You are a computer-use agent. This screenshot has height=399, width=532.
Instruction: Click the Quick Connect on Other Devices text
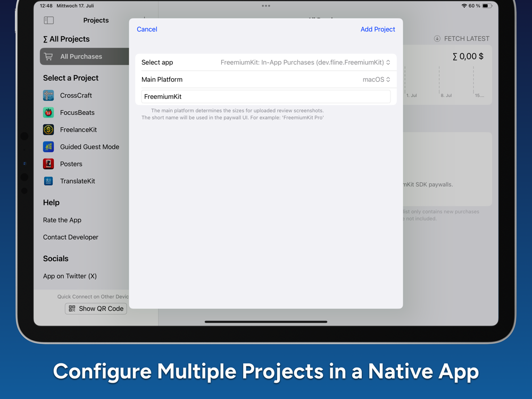tap(93, 296)
